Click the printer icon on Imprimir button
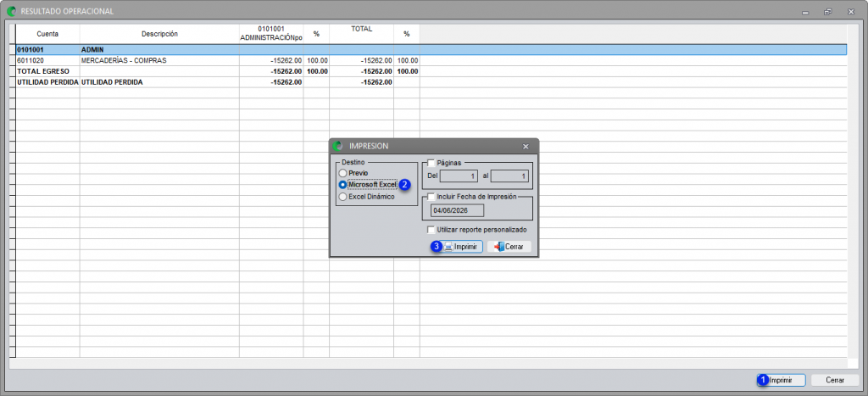868x396 pixels. [448, 247]
